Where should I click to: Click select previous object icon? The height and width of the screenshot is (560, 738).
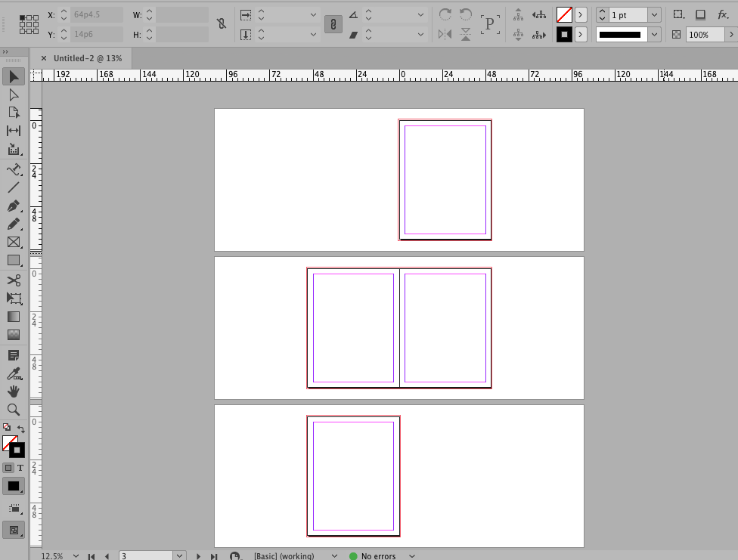click(539, 14)
